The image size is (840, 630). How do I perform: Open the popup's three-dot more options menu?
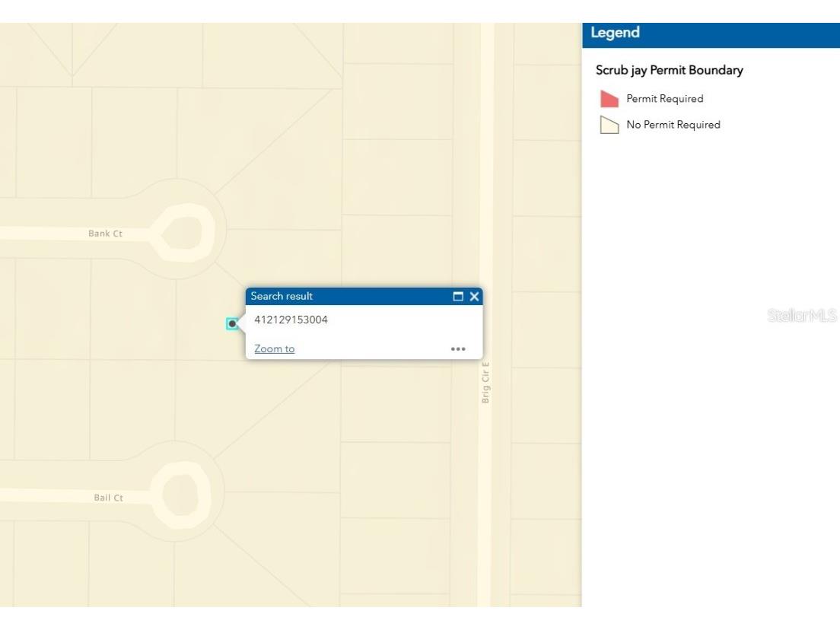tap(457, 348)
